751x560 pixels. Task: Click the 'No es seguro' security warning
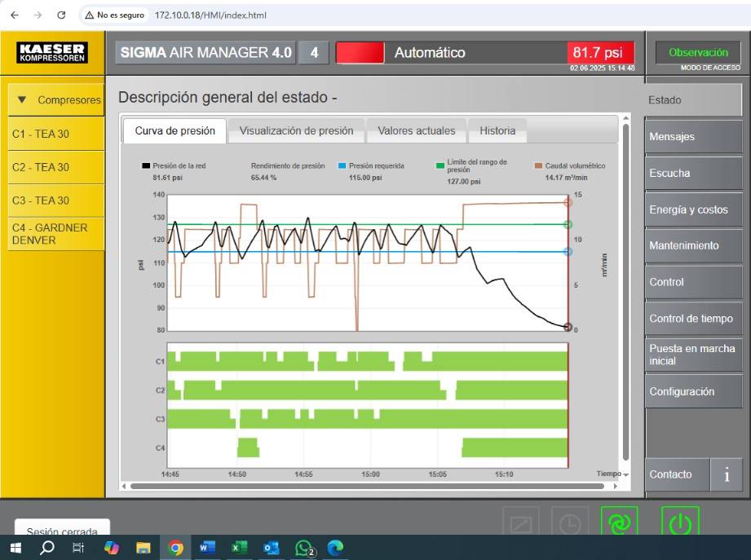[114, 15]
